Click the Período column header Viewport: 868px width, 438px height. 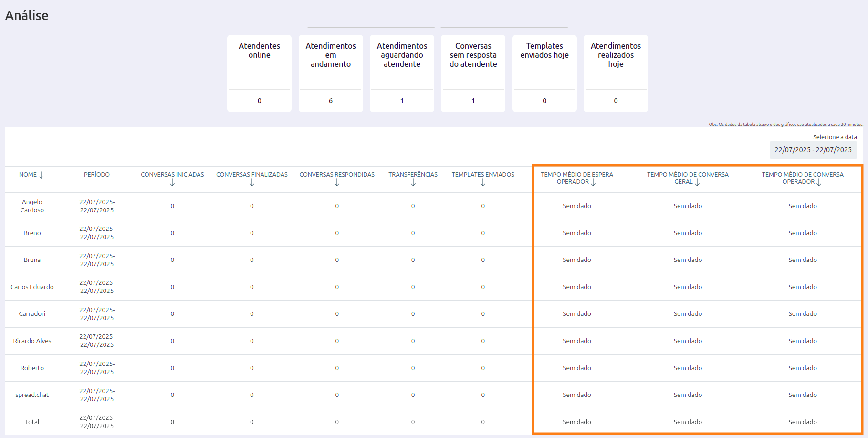pos(97,175)
